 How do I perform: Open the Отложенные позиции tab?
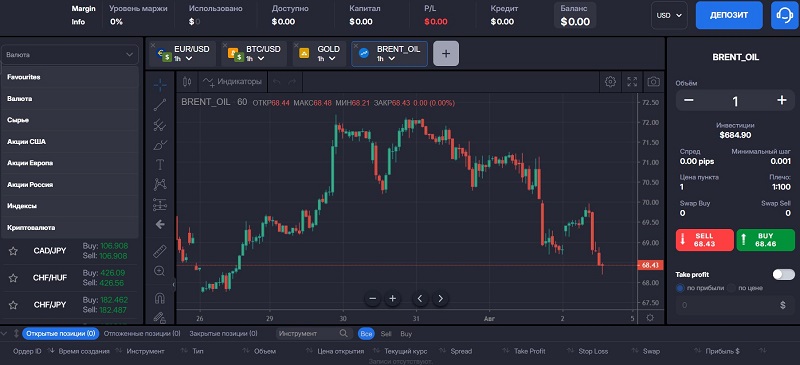click(142, 334)
